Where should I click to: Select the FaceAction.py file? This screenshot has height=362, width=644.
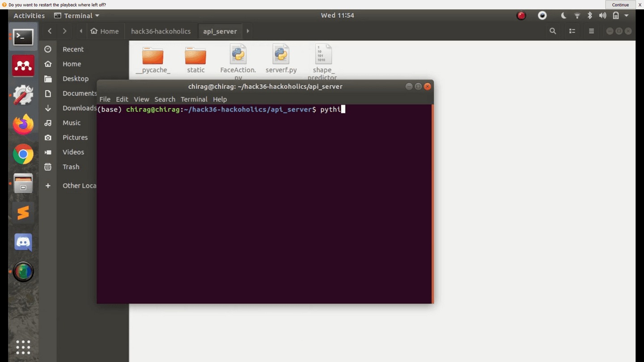pyautogui.click(x=238, y=62)
